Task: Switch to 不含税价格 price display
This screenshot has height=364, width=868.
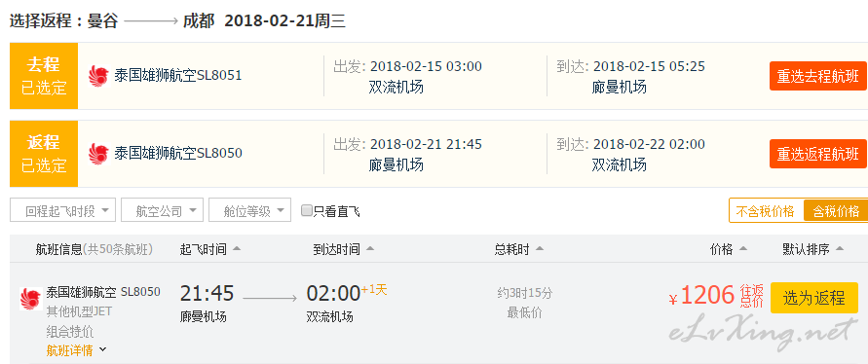Action: 766,211
